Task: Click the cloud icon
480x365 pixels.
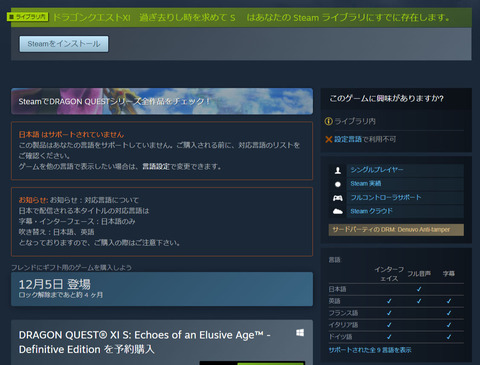Action: point(338,211)
